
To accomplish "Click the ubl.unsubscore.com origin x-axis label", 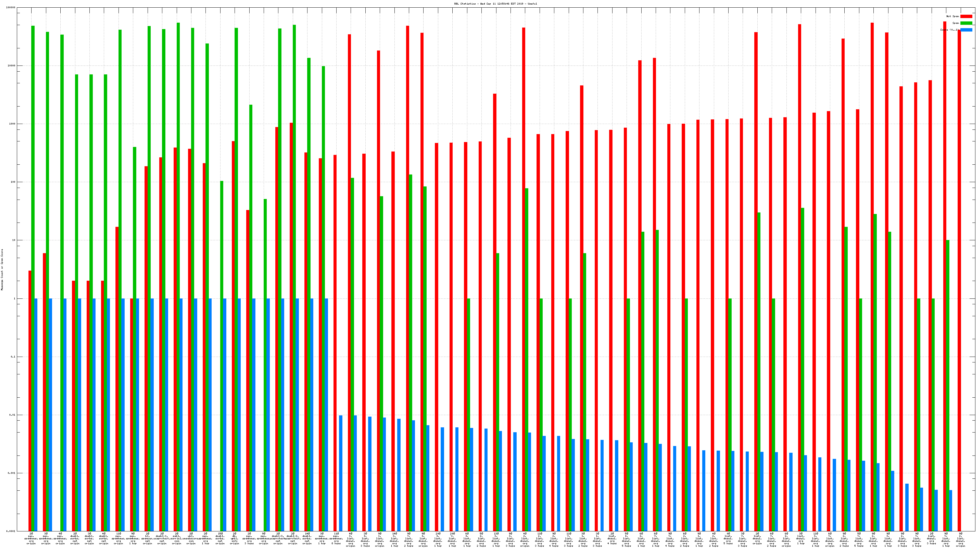I will point(191,538).
